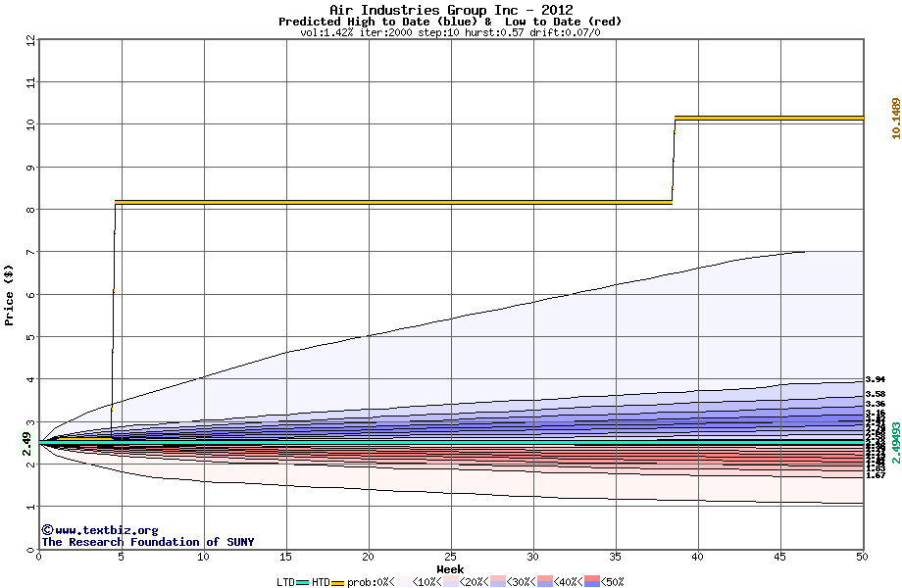Select the legend swatch between <10%< and <20%<
Image resolution: width=902 pixels, height=588 pixels.
[450, 581]
